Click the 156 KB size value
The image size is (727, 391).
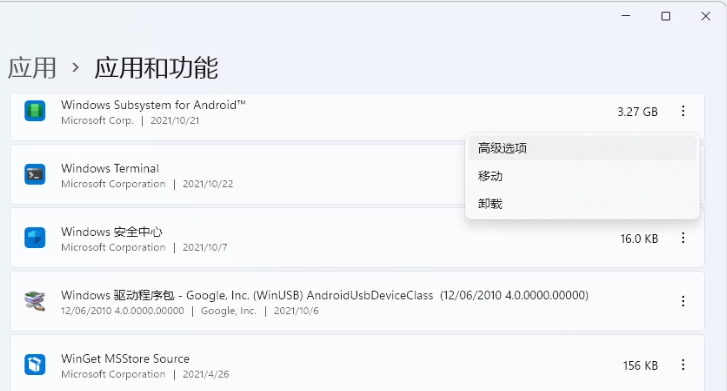(640, 366)
